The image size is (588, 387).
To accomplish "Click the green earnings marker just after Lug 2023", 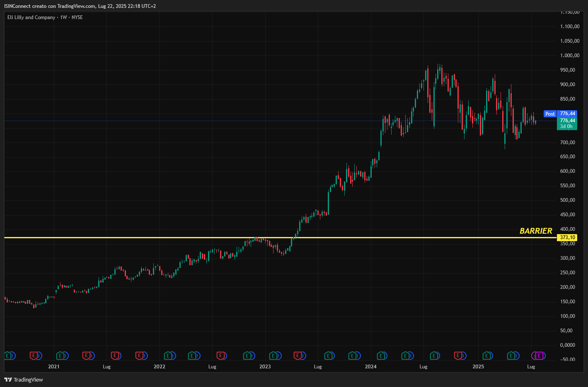I will coord(328,356).
